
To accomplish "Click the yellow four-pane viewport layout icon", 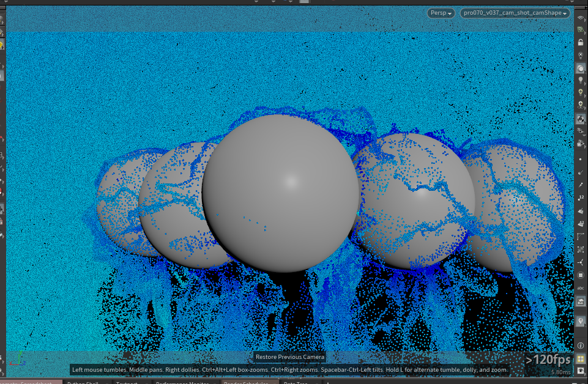I will click(x=581, y=359).
